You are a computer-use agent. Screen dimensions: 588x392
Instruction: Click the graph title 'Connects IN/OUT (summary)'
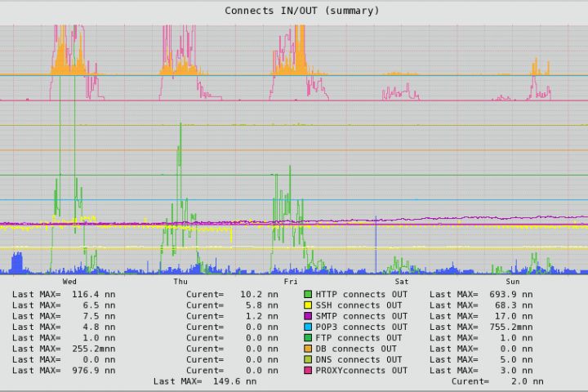(x=302, y=11)
